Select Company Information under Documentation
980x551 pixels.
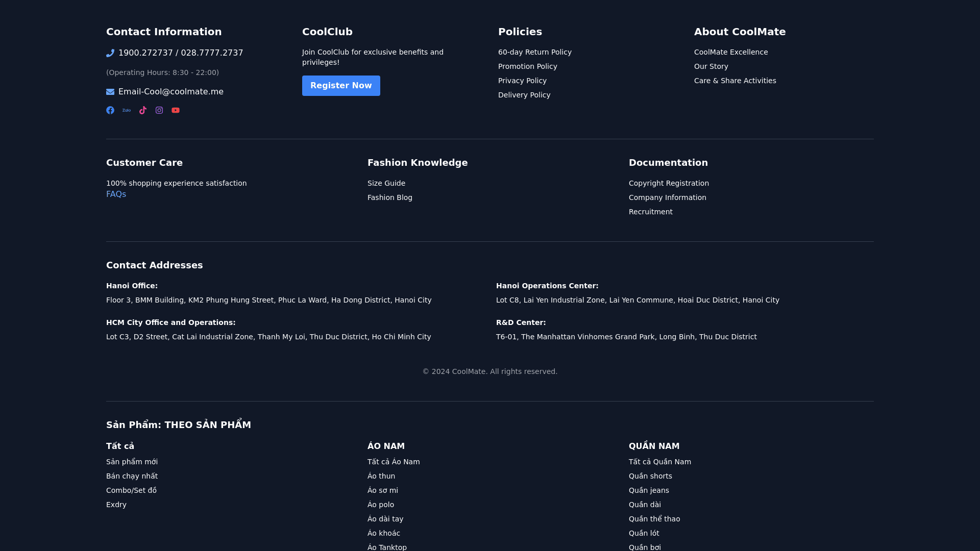click(x=667, y=197)
